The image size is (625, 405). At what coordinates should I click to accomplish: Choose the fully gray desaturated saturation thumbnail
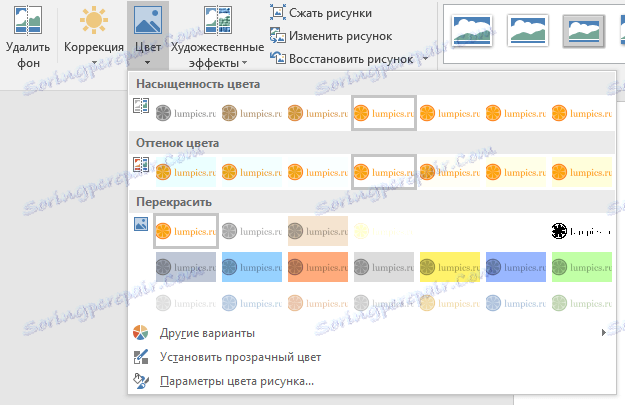coord(186,113)
